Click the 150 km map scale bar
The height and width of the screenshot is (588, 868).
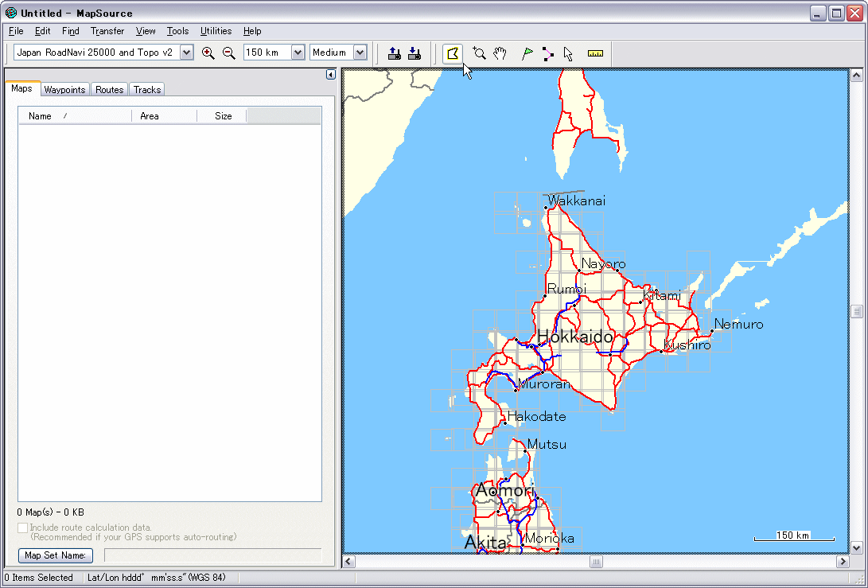coord(794,536)
